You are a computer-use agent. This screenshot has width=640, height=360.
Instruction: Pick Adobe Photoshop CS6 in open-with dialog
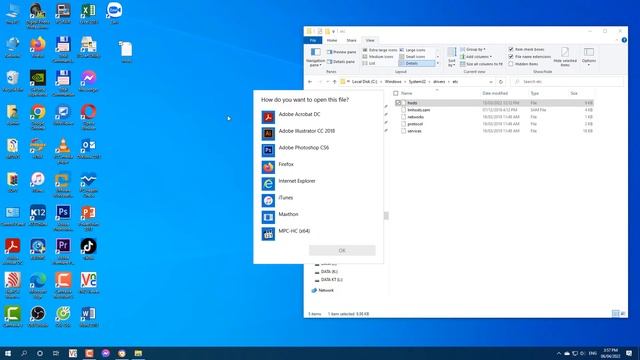point(318,150)
